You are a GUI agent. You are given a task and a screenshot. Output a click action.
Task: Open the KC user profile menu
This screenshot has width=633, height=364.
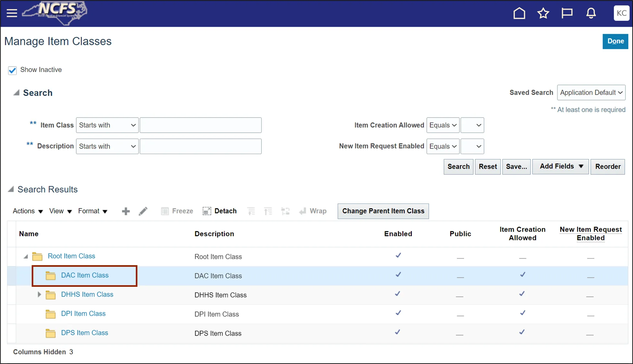tap(621, 13)
